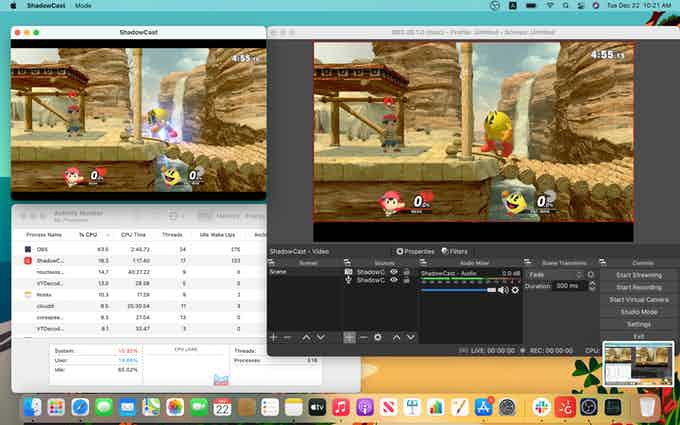Toggle the % CPU column sort order
680x425 pixels.
[x=88, y=235]
